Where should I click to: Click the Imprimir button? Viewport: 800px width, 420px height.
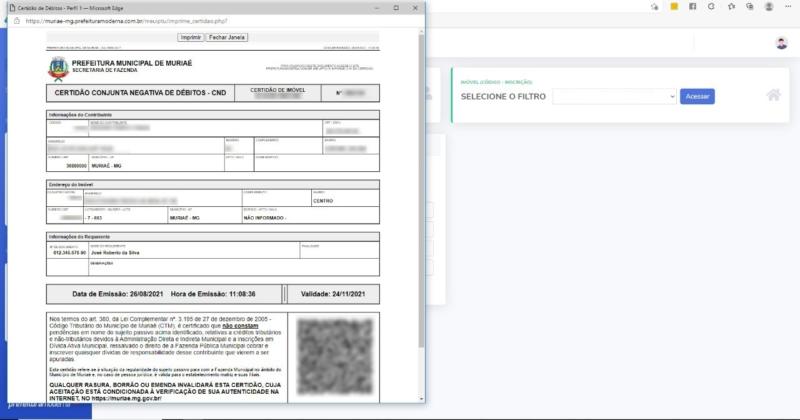click(189, 37)
